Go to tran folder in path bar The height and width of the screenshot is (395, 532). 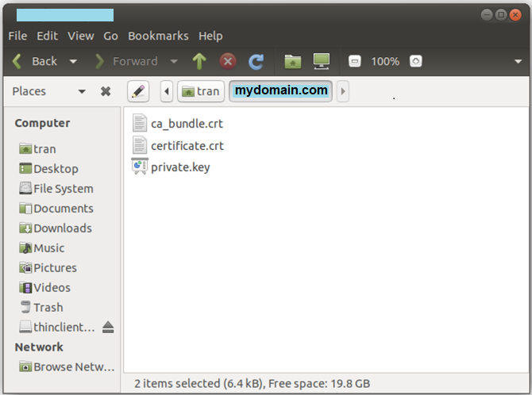point(201,91)
